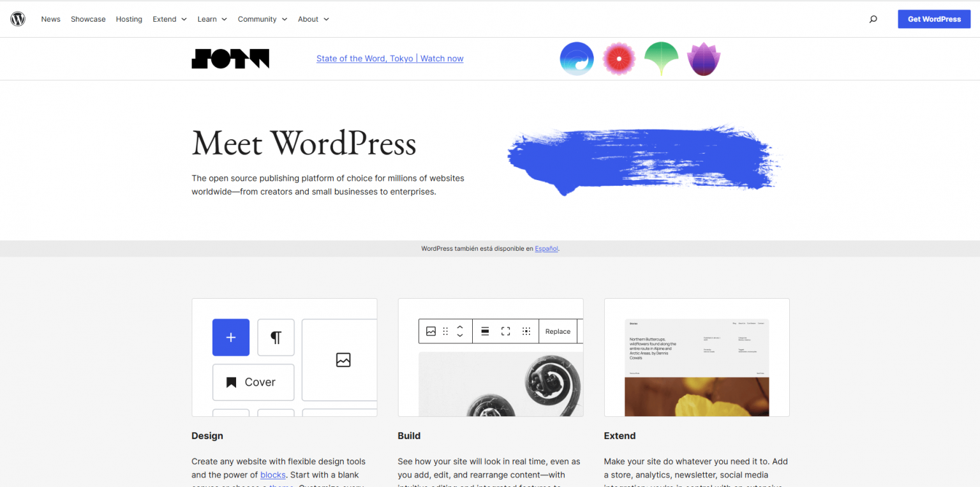Click the blue plus add-block icon

point(231,338)
